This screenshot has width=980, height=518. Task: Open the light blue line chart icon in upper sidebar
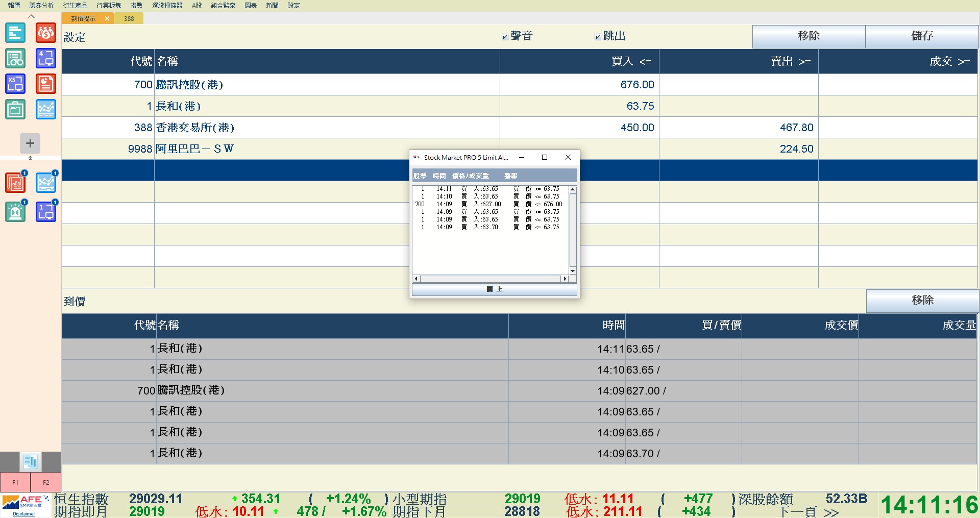(x=46, y=109)
